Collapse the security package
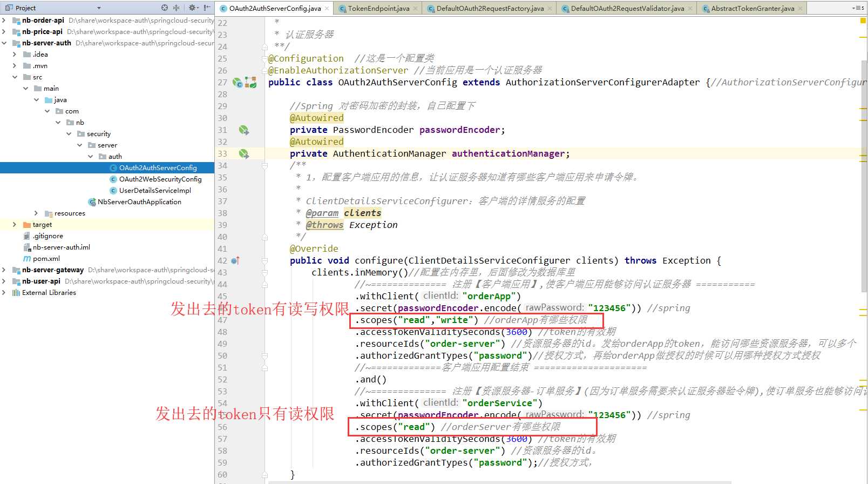Image resolution: width=868 pixels, height=484 pixels. 69,133
